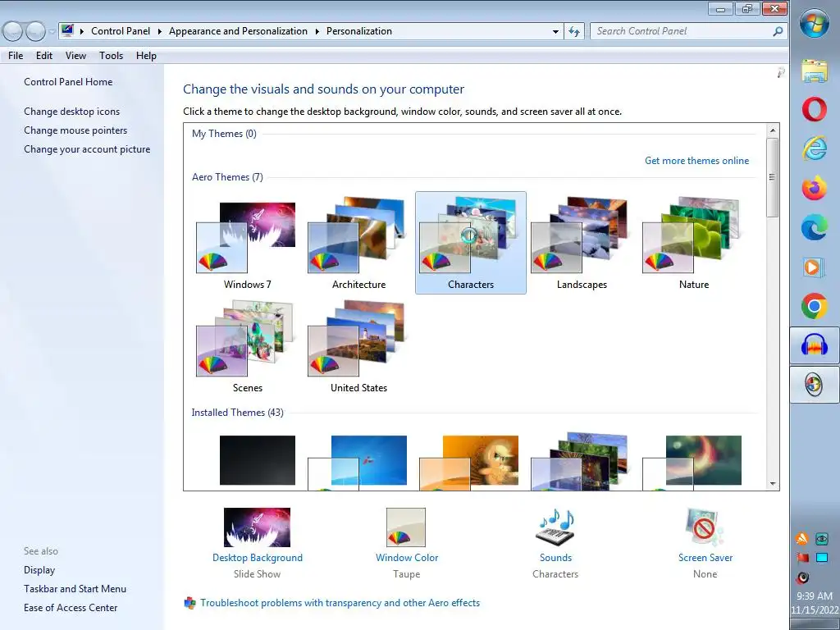The width and height of the screenshot is (840, 630).
Task: Open Ease of Access Center link
Action: pos(71,608)
